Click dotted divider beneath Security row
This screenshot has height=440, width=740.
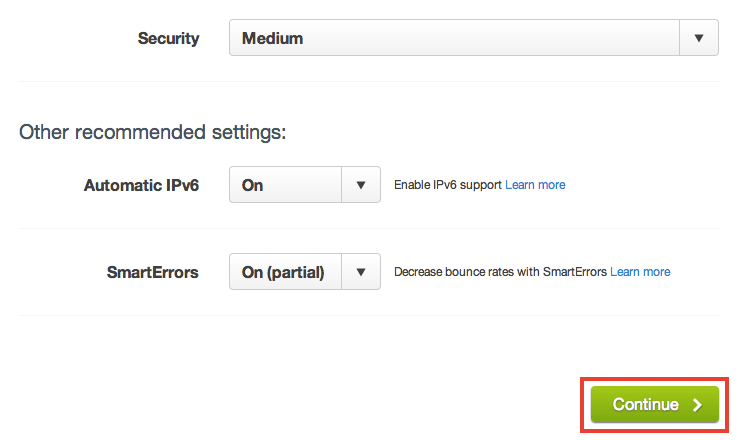pyautogui.click(x=369, y=81)
